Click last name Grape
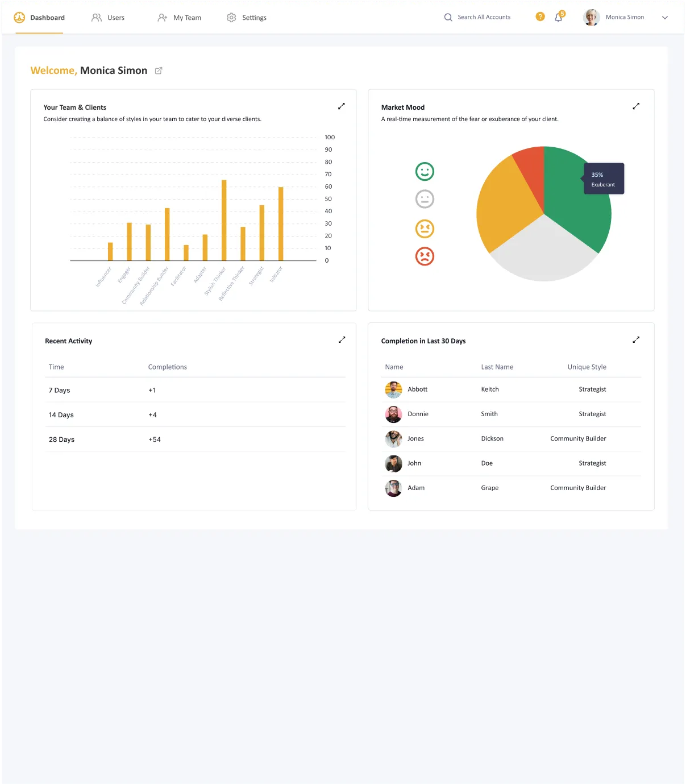 pos(490,488)
